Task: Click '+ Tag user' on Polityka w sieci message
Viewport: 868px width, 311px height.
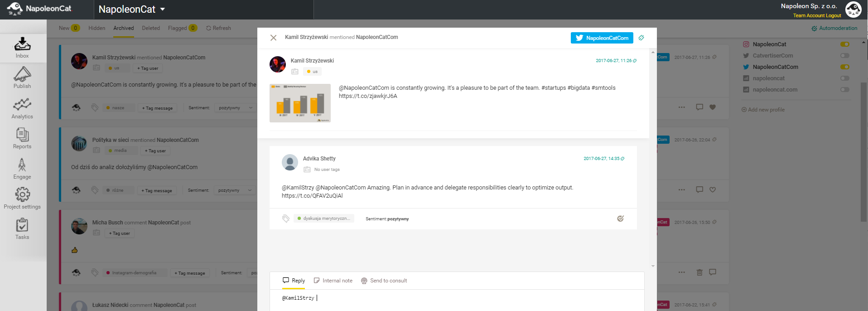Action: point(155,151)
